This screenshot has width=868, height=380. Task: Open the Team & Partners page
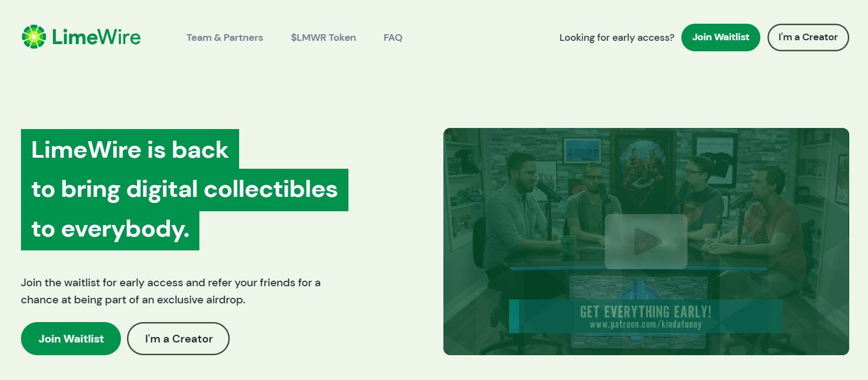click(x=225, y=38)
